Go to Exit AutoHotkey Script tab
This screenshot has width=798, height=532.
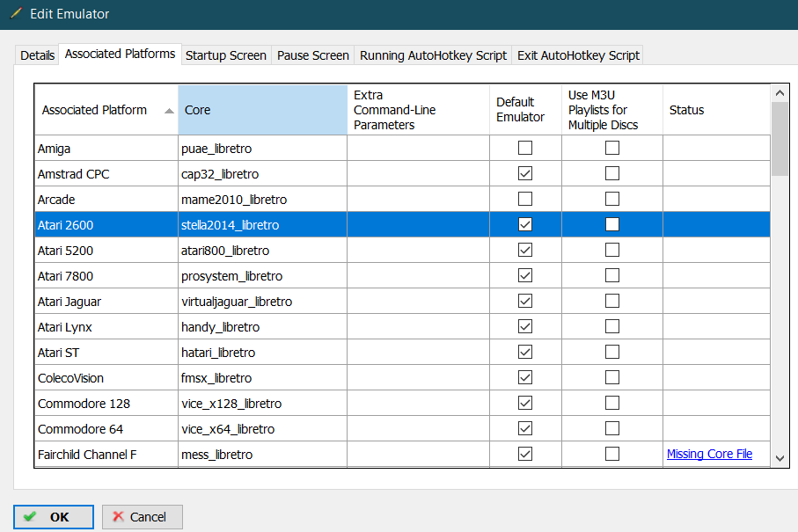[578, 55]
